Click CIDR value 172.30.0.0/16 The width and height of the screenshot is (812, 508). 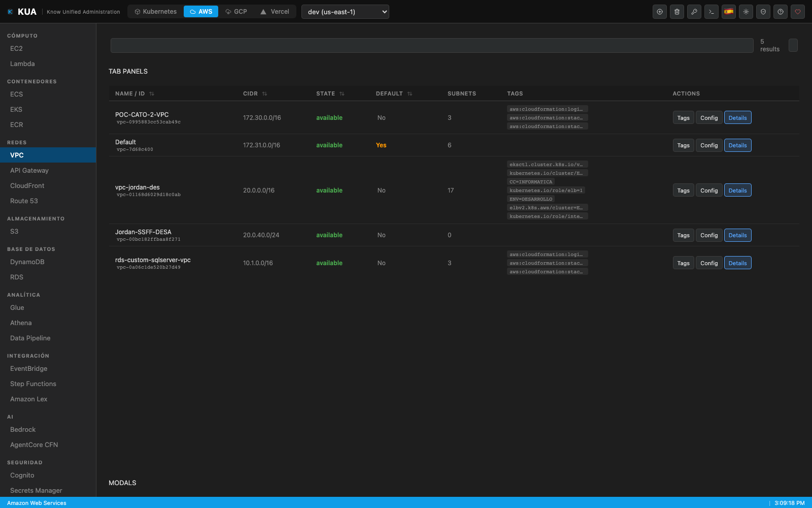click(262, 118)
